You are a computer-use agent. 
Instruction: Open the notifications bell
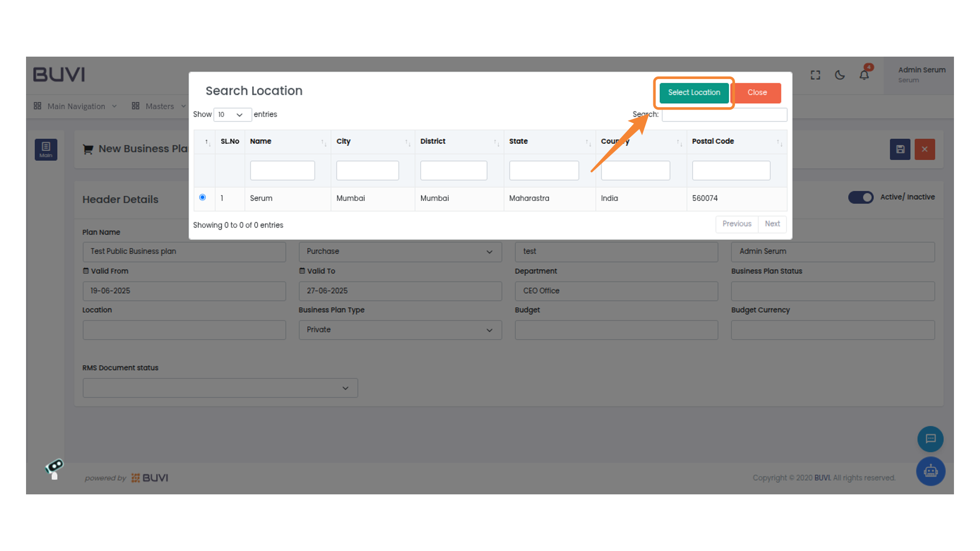[x=864, y=75]
